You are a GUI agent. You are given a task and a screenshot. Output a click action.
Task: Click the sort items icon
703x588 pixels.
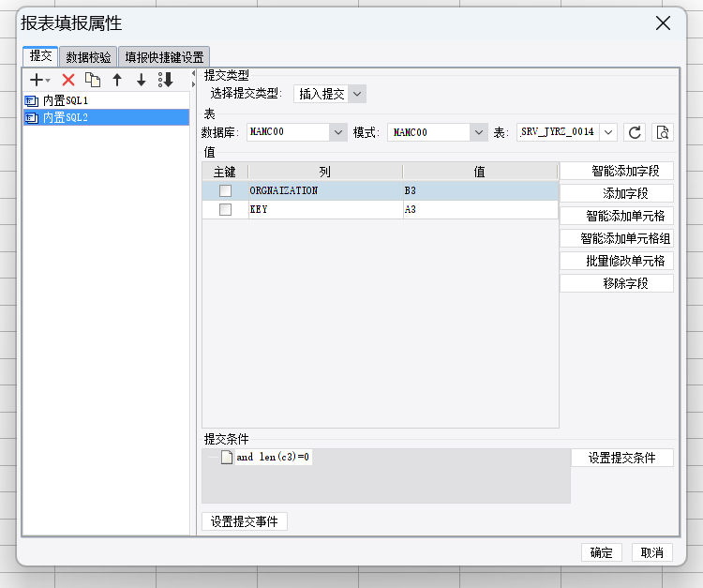[165, 80]
